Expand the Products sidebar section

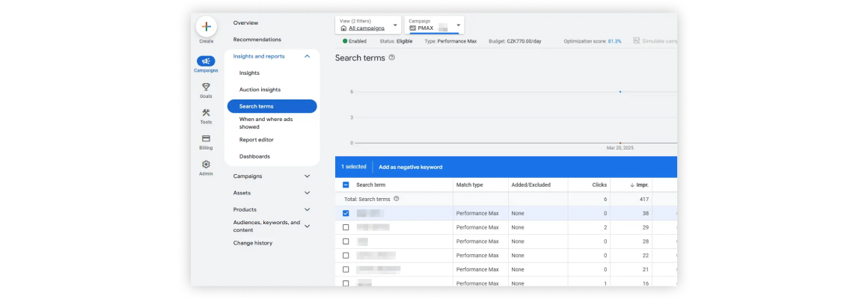308,209
